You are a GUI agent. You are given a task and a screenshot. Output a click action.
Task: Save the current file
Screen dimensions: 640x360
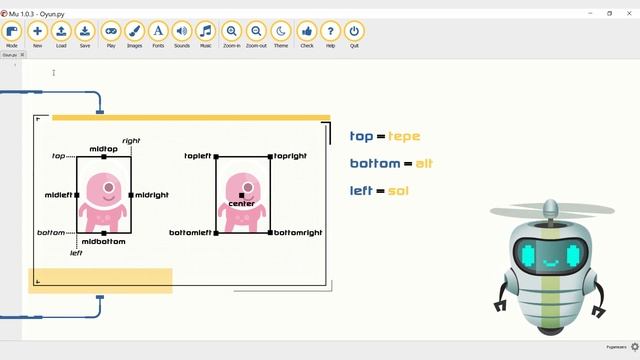(x=85, y=35)
